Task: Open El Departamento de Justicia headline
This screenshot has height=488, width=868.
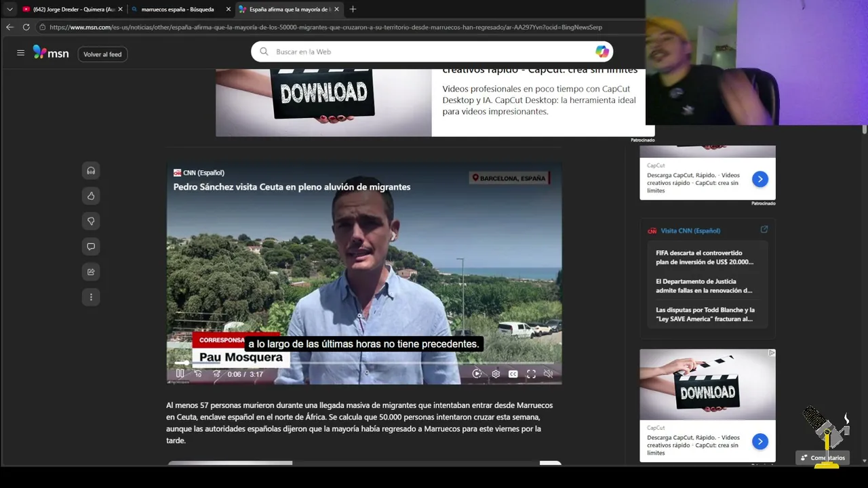Action: coord(704,286)
